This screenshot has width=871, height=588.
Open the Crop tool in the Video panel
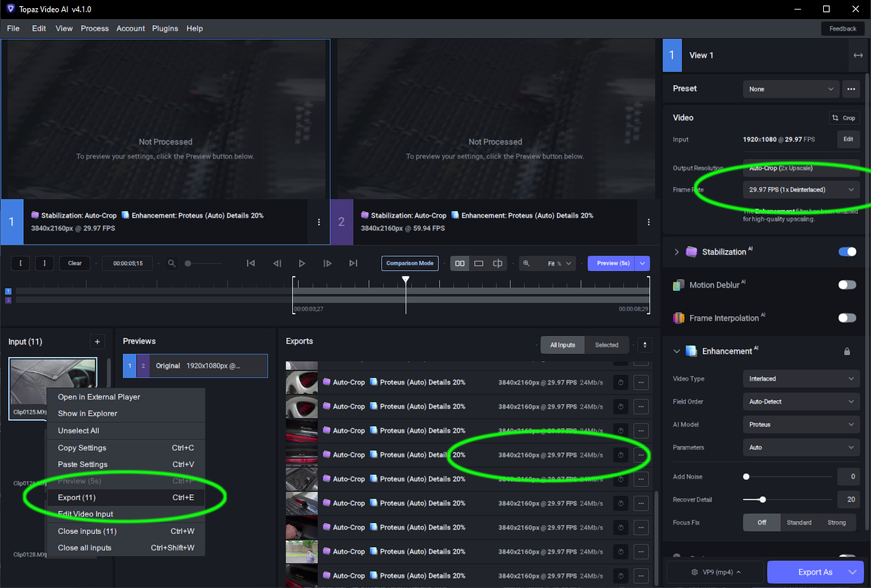click(844, 117)
